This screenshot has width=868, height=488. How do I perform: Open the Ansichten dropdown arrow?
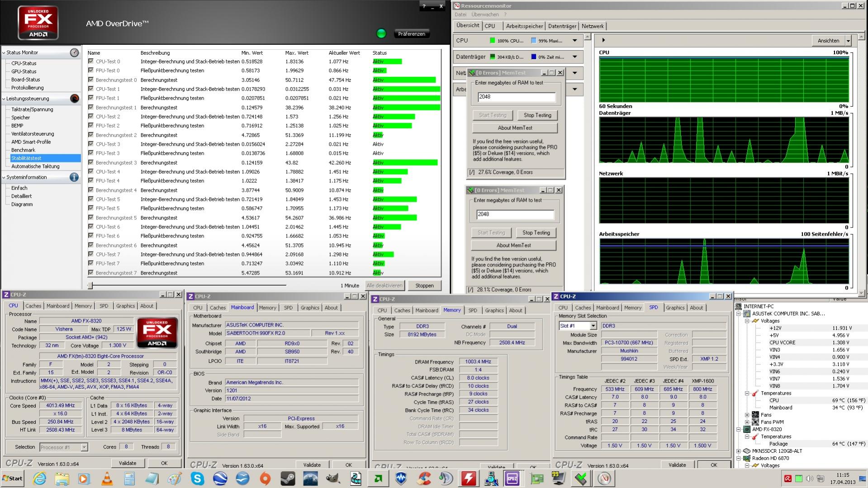[848, 41]
